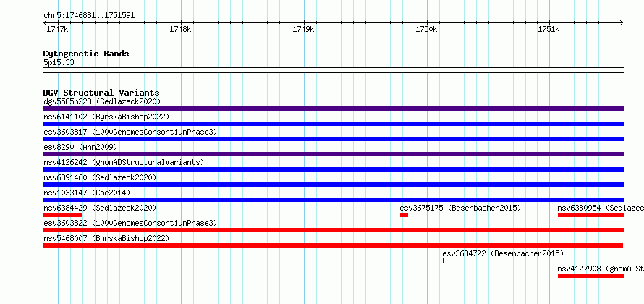Click the tiny blue esv3684722 marker
Image resolution: width=644 pixels, height=304 pixels.
(x=444, y=261)
